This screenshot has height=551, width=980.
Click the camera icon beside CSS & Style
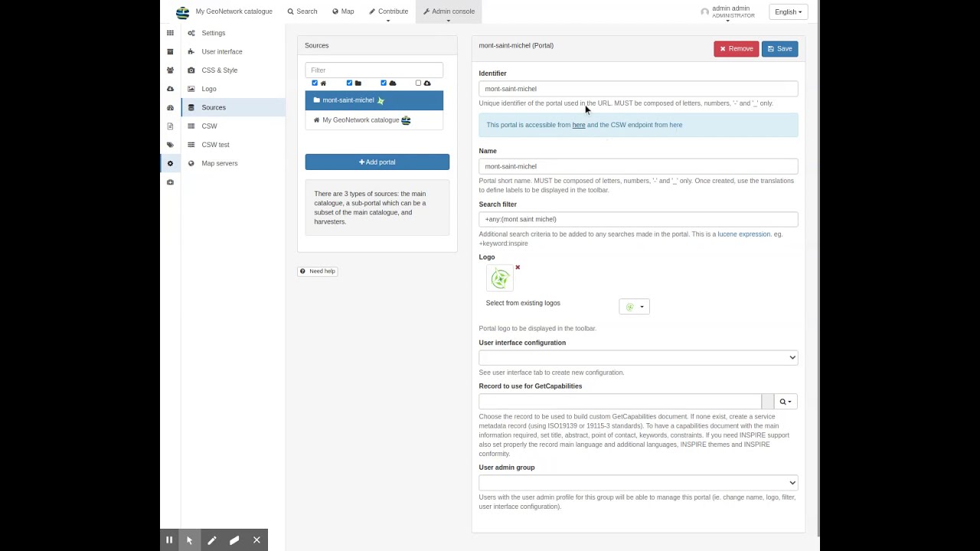pos(191,70)
